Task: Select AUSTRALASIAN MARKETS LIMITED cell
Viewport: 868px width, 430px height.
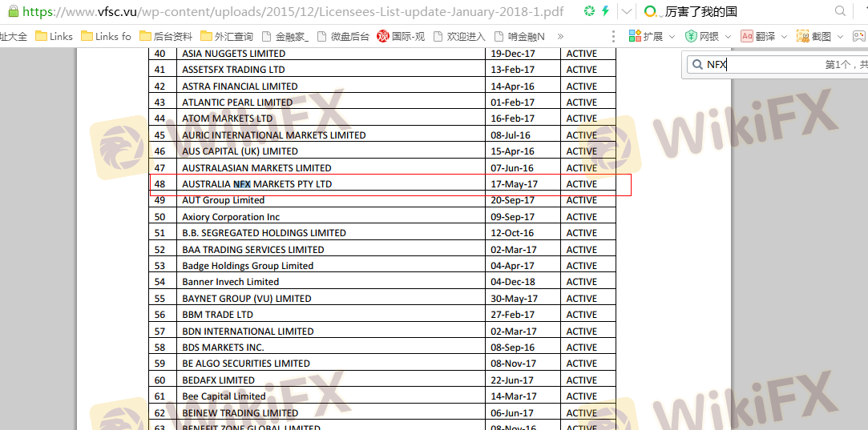Action: (x=330, y=167)
